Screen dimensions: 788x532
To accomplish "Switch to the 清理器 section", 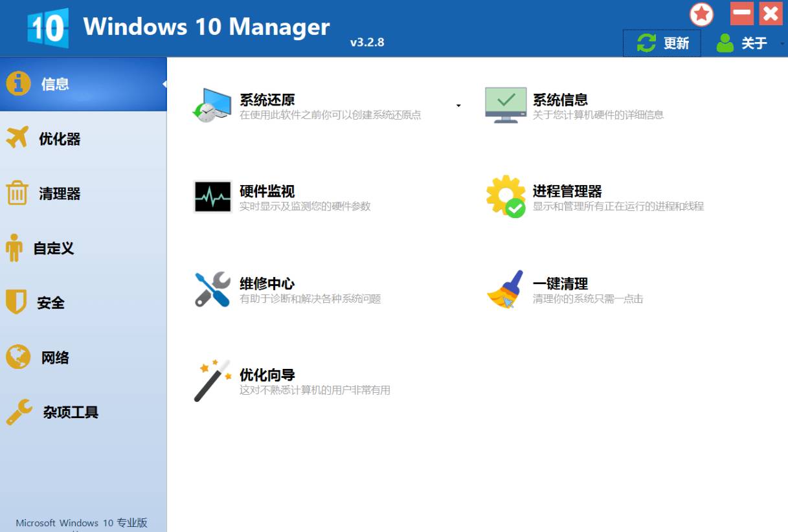I will click(x=54, y=194).
